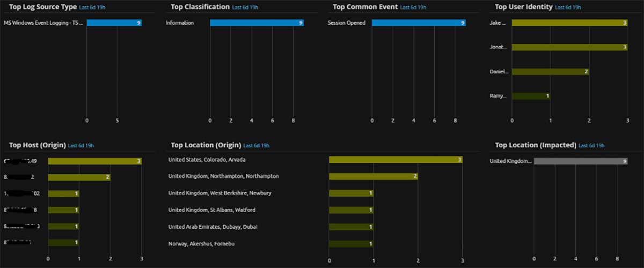Image resolution: width=644 pixels, height=268 pixels.
Task: Select the Top Host bar with value 3
Action: [95, 161]
